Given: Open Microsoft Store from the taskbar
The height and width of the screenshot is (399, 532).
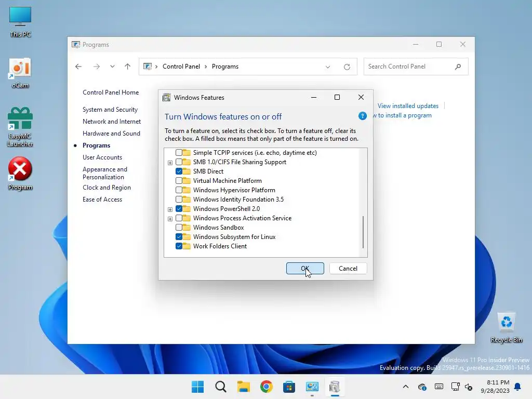Looking at the screenshot, I should 289,387.
